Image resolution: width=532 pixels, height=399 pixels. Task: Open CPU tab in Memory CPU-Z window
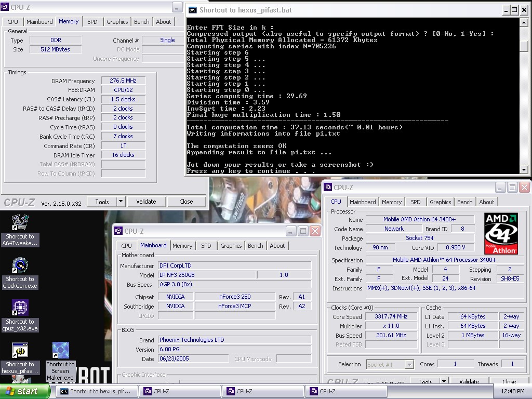tap(12, 22)
